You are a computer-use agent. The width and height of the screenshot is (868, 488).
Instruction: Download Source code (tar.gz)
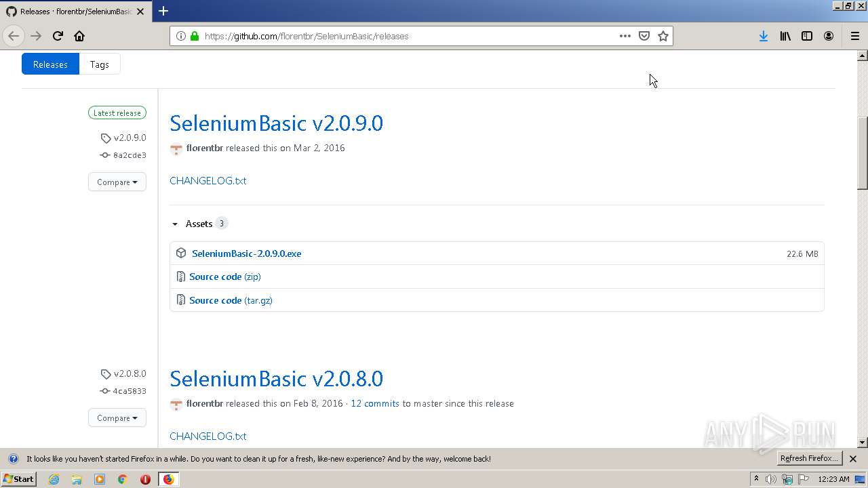pyautogui.click(x=231, y=300)
